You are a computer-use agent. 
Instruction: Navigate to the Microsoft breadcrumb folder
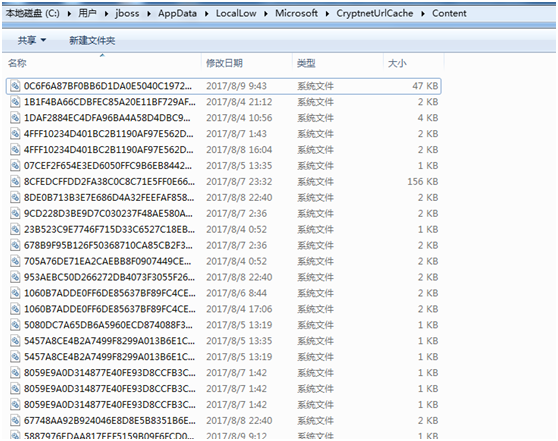click(296, 14)
